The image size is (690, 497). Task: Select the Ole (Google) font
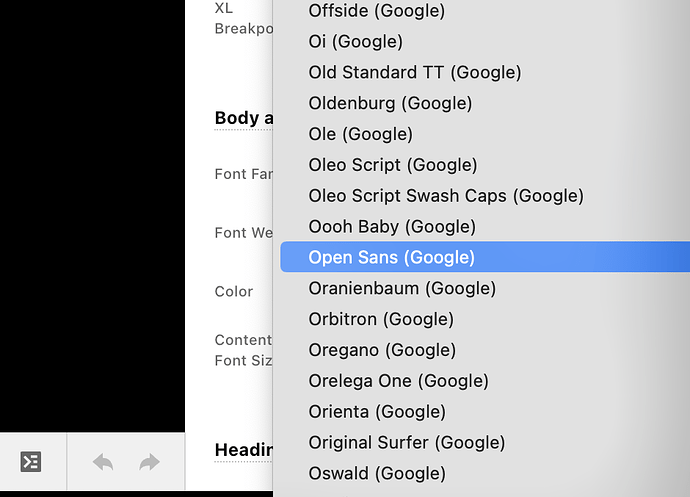tap(360, 134)
